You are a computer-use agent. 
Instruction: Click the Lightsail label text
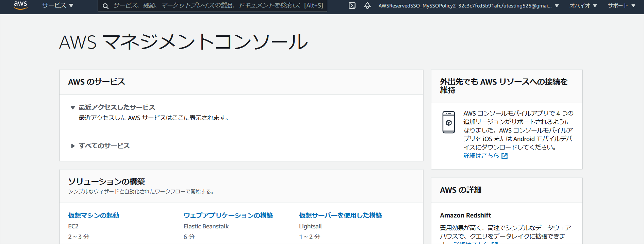coord(310,226)
